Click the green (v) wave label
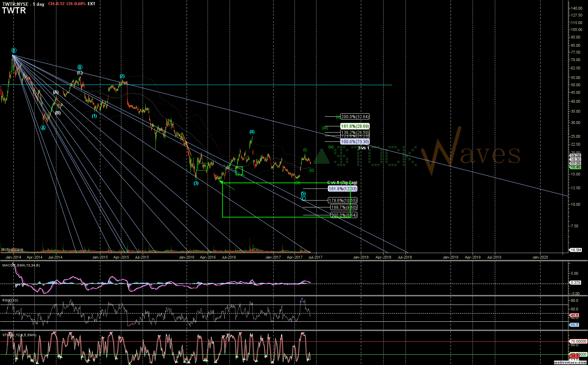The image size is (588, 365). (x=338, y=117)
